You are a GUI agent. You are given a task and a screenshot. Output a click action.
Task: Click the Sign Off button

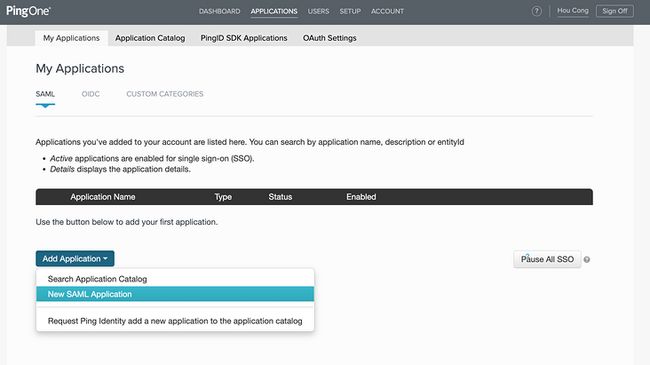615,11
